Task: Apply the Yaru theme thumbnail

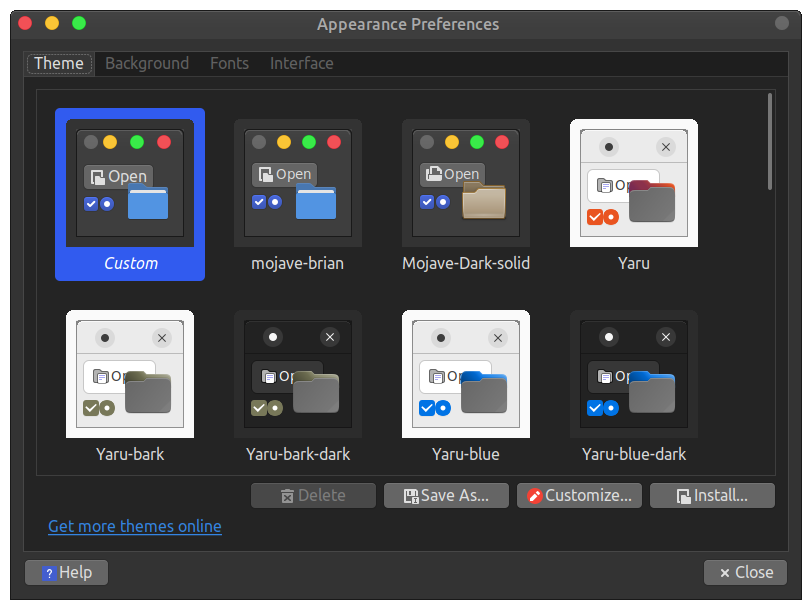Action: tap(634, 183)
